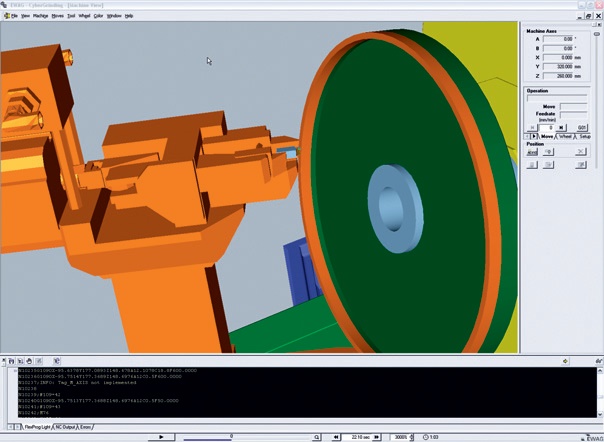Move the side panel vertical slider handle
Viewport: 604px width, 442px height.
(x=597, y=34)
